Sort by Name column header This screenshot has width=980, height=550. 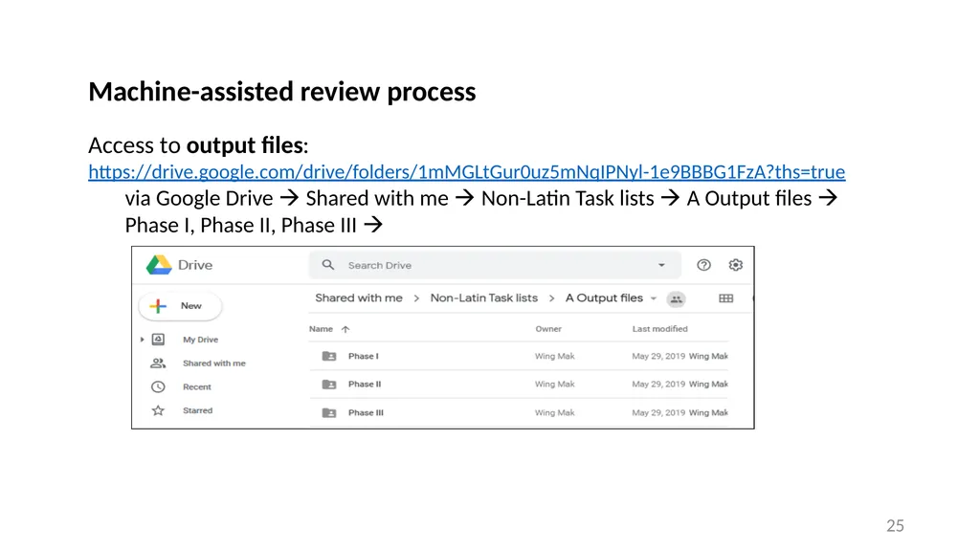click(321, 329)
